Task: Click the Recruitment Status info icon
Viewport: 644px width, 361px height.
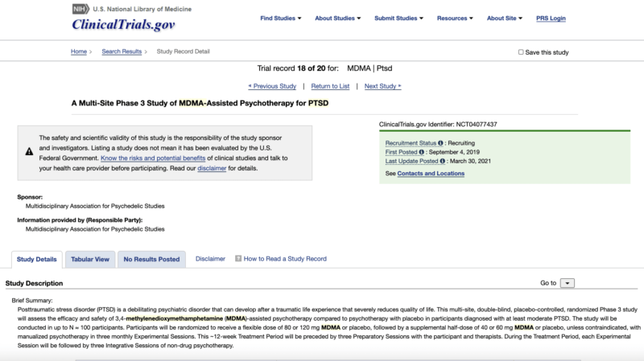Action: (x=440, y=143)
